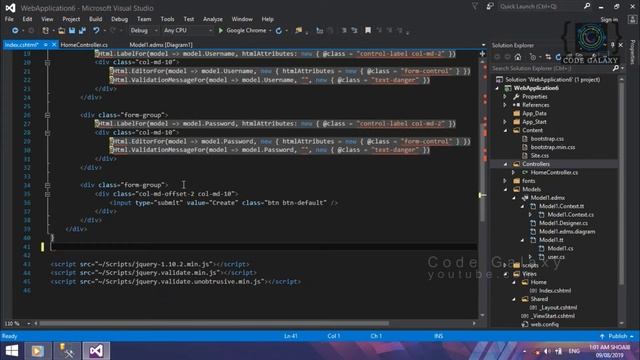Click the Undo toolbar icon
This screenshot has height=360, width=640.
[x=96, y=31]
